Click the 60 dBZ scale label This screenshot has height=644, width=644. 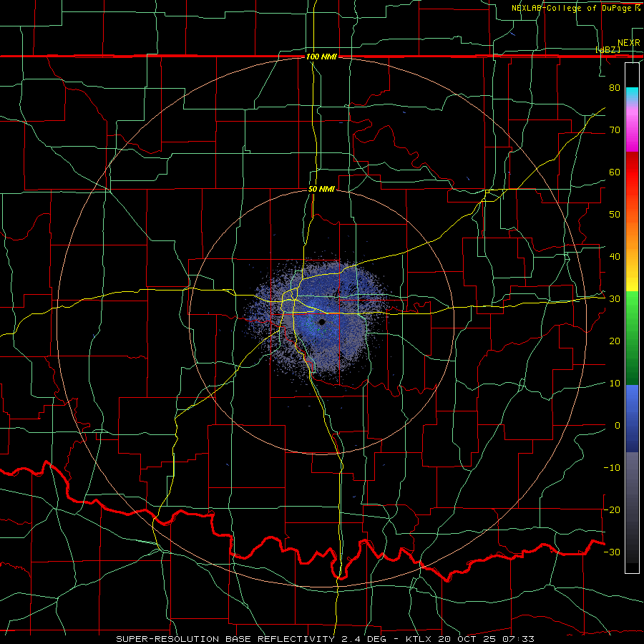tap(615, 172)
